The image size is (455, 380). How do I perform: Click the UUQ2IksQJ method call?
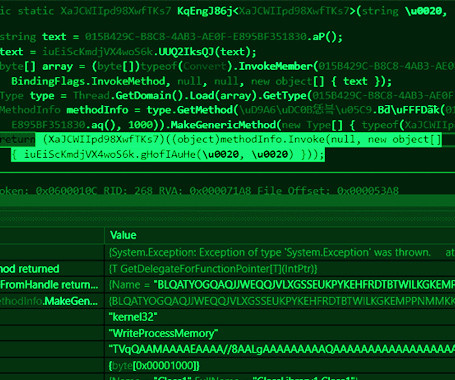coord(186,52)
